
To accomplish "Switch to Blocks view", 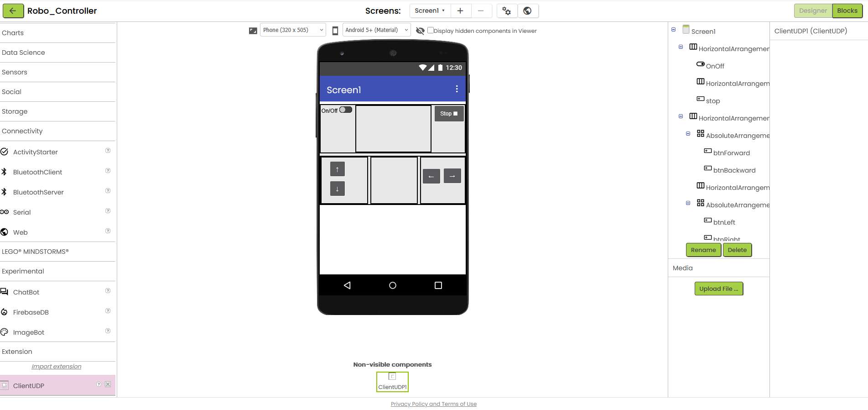I will click(847, 11).
